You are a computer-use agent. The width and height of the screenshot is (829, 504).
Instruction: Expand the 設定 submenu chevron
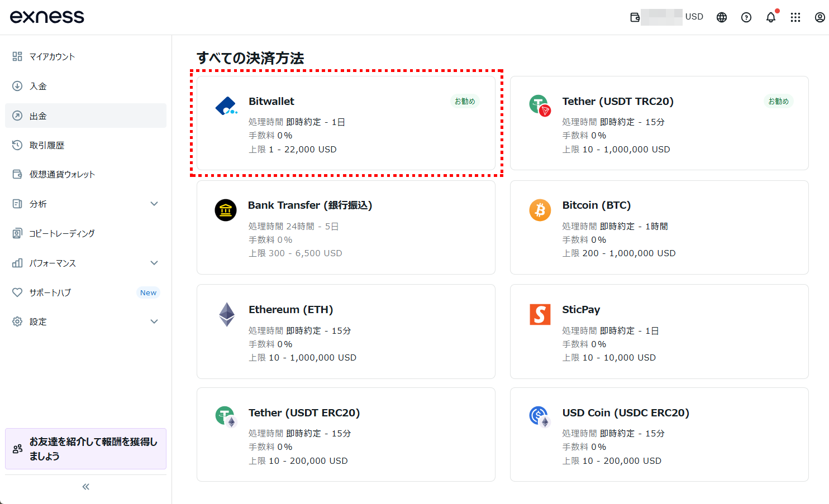(154, 321)
